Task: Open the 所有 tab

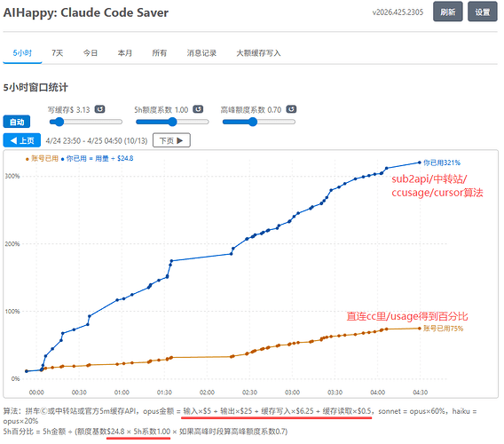Action: tap(160, 53)
